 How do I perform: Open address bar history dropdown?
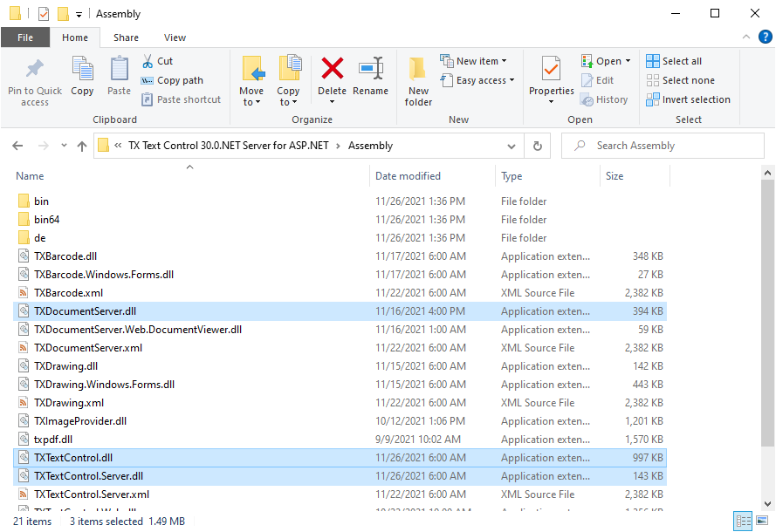pos(512,146)
